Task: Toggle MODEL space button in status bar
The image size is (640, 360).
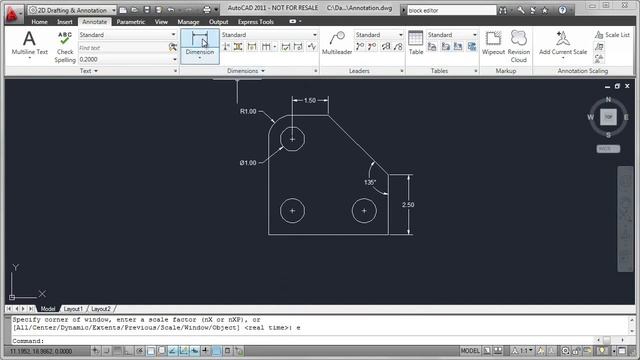Action: (x=470, y=351)
